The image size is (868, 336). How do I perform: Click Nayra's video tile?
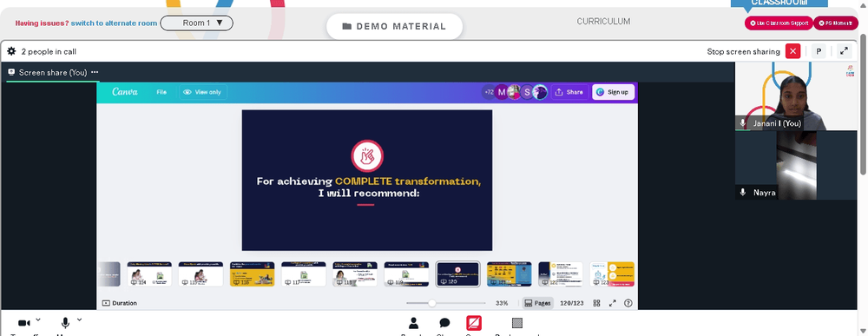tap(795, 165)
